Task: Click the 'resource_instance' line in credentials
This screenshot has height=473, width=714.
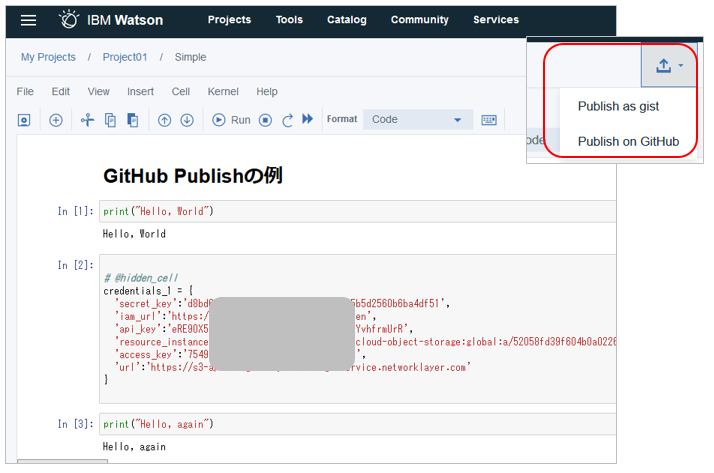Action: pos(365,341)
